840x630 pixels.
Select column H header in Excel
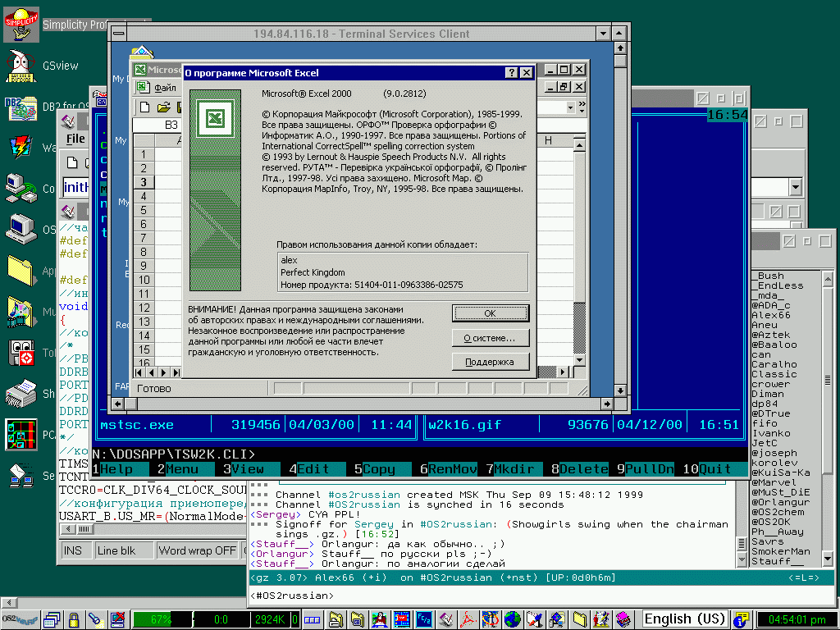click(549, 140)
